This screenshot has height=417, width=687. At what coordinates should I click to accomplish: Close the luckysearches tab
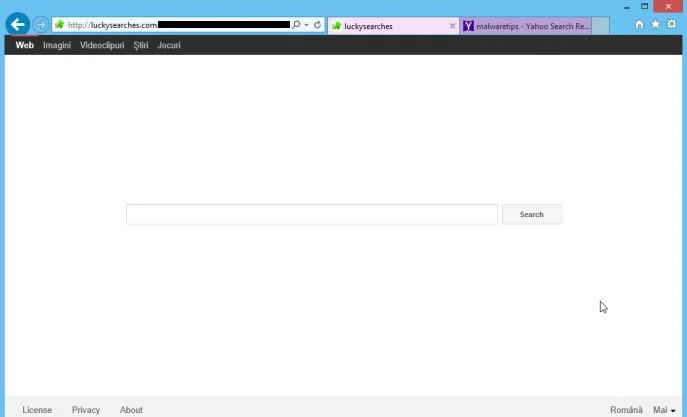(x=452, y=26)
